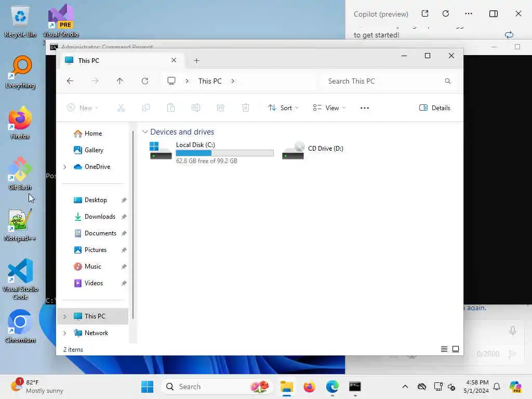532x399 pixels.
Task: Click the Share icon in toolbar
Action: 220,108
